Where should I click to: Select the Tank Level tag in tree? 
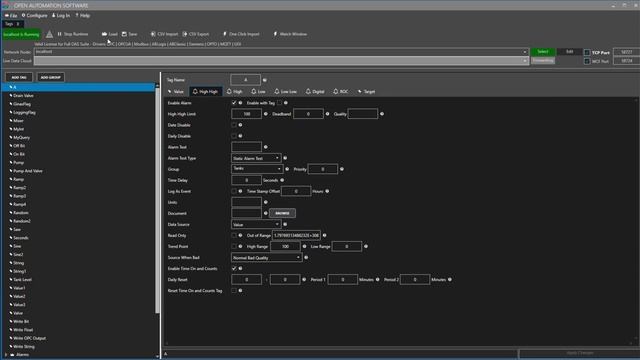[22, 280]
